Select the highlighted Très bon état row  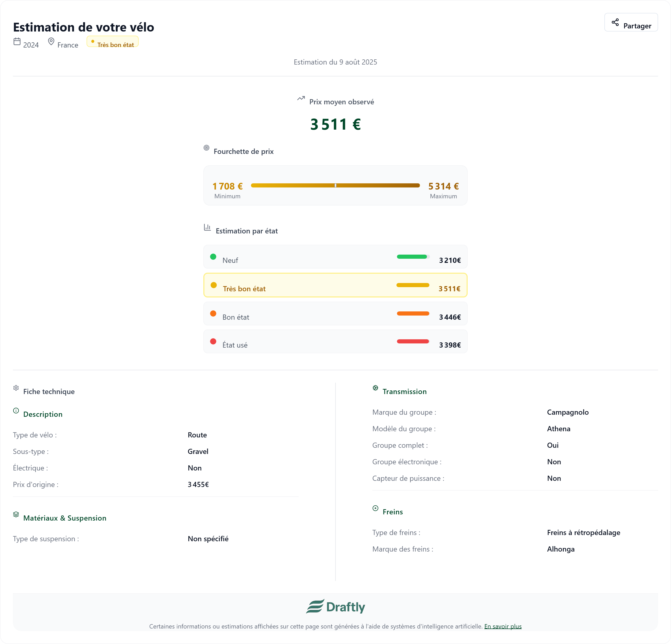coord(335,285)
